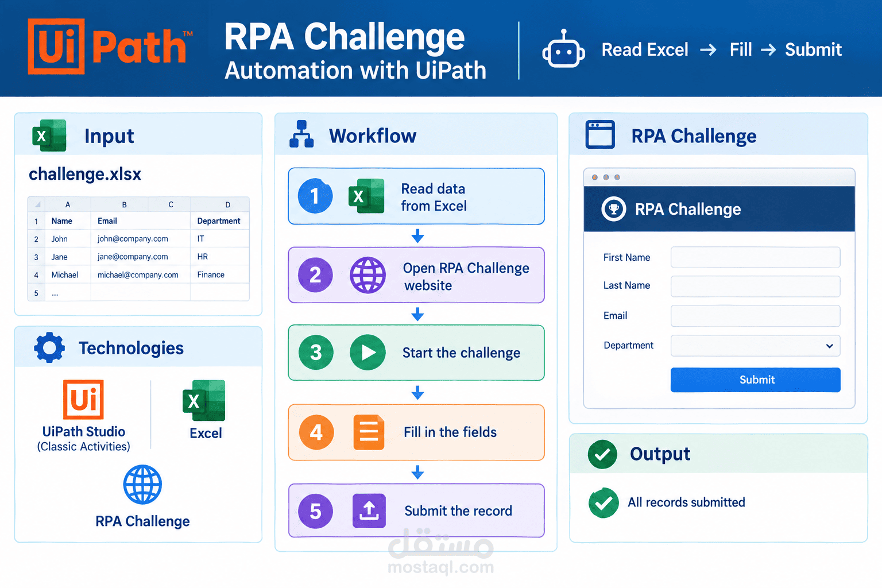Image resolution: width=882 pixels, height=588 pixels.
Task: Open the Department dropdown in the form
Action: click(x=755, y=346)
